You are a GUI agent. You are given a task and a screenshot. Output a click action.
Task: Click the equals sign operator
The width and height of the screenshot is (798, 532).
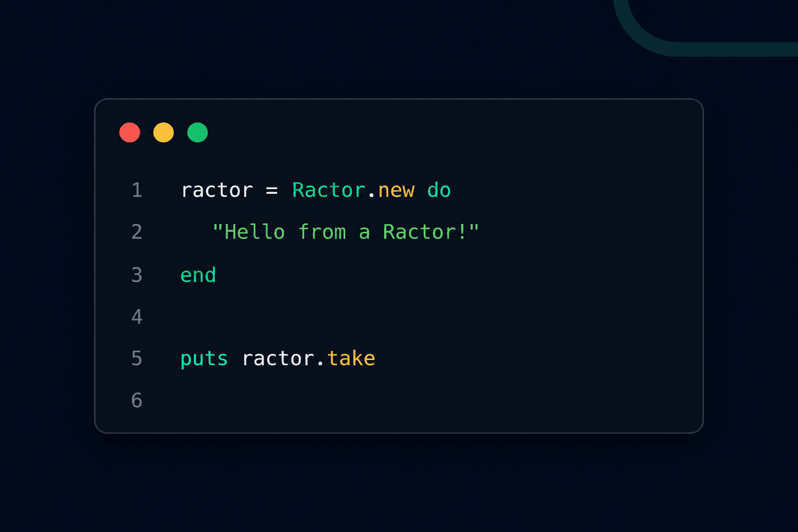coord(272,191)
